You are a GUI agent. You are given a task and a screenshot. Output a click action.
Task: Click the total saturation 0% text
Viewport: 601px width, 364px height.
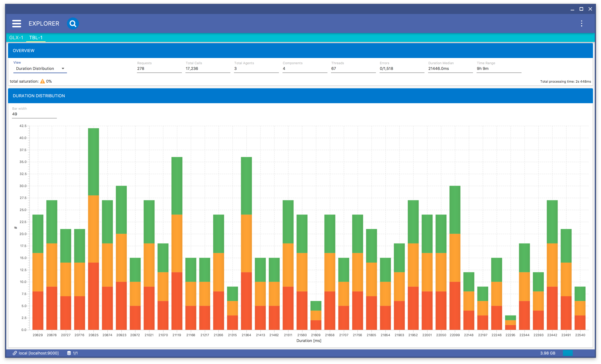(31, 81)
